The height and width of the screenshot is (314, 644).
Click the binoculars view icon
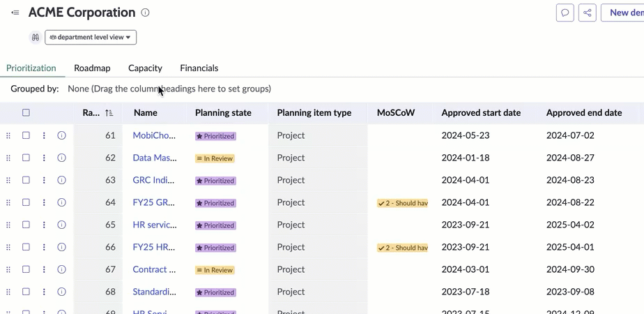pyautogui.click(x=36, y=37)
